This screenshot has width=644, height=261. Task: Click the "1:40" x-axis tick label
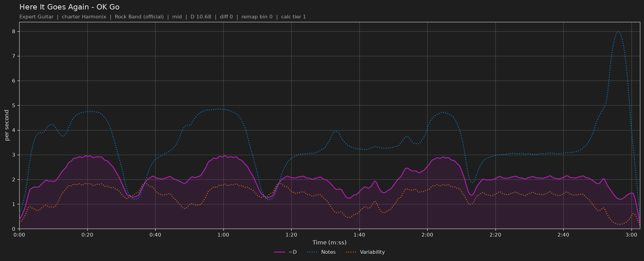coord(359,235)
